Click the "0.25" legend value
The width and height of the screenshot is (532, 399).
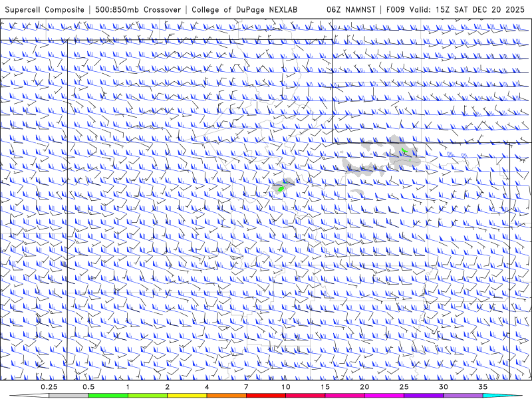49,387
